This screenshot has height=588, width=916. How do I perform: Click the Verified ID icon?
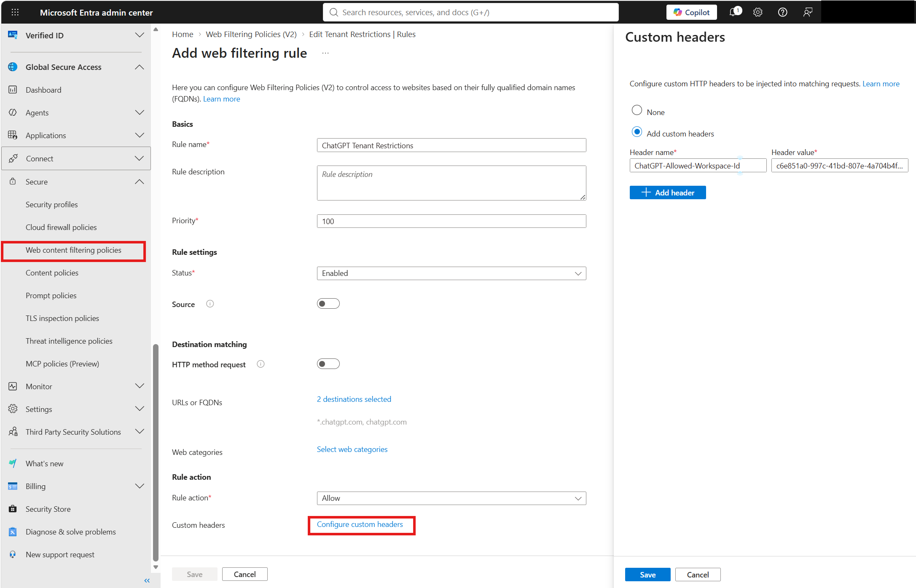13,35
